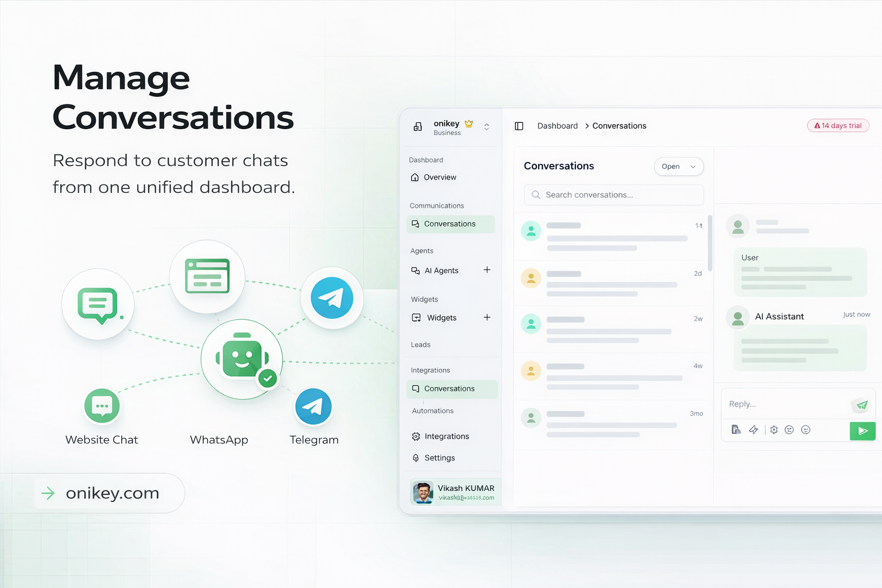Click the Leads section label
This screenshot has width=882, height=588.
pyautogui.click(x=420, y=345)
